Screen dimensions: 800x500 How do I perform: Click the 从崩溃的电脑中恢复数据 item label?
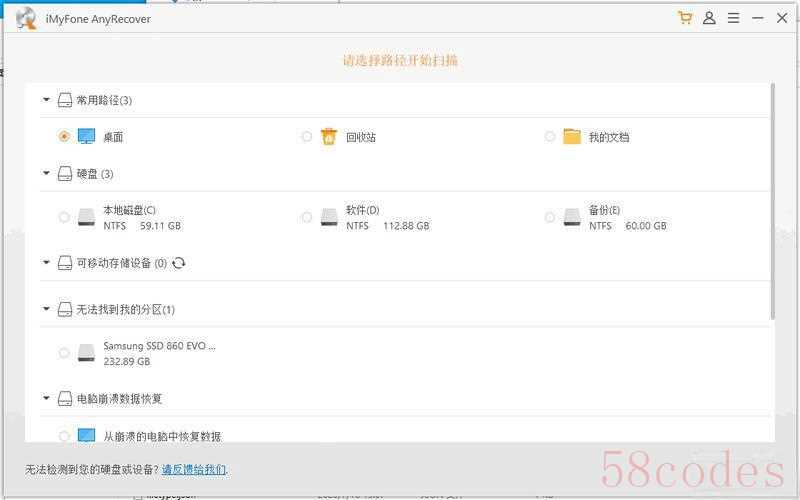click(x=162, y=437)
